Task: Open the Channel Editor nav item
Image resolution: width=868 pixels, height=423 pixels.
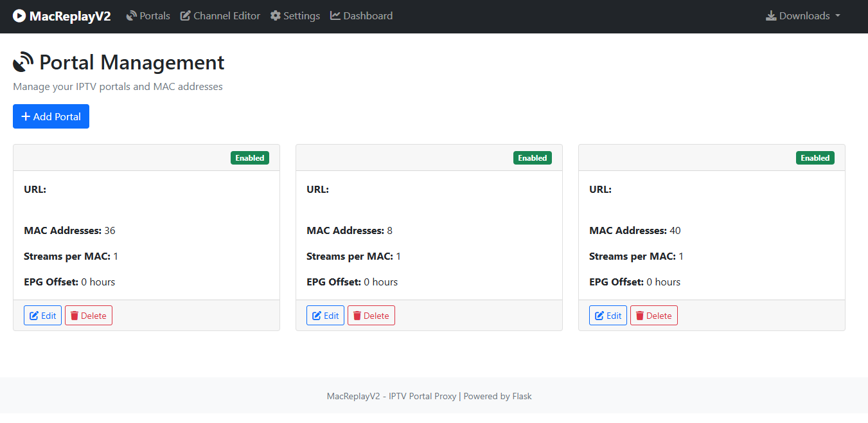Action: 220,15
